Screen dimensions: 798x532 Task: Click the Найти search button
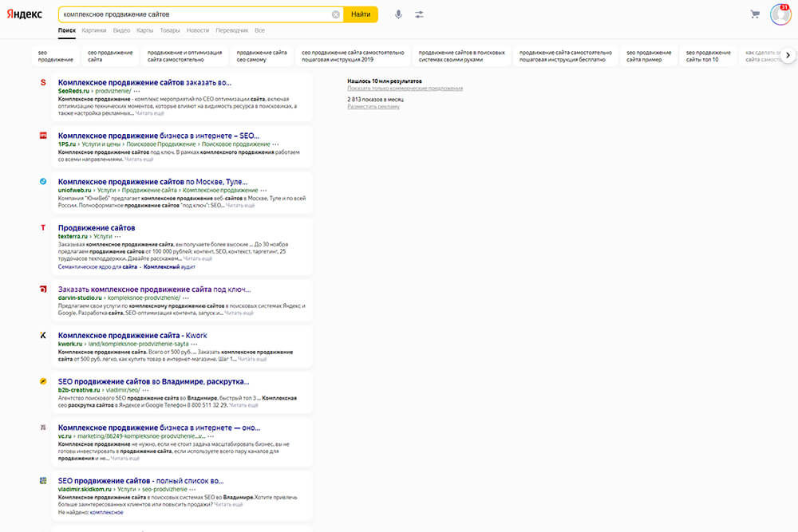pos(361,14)
